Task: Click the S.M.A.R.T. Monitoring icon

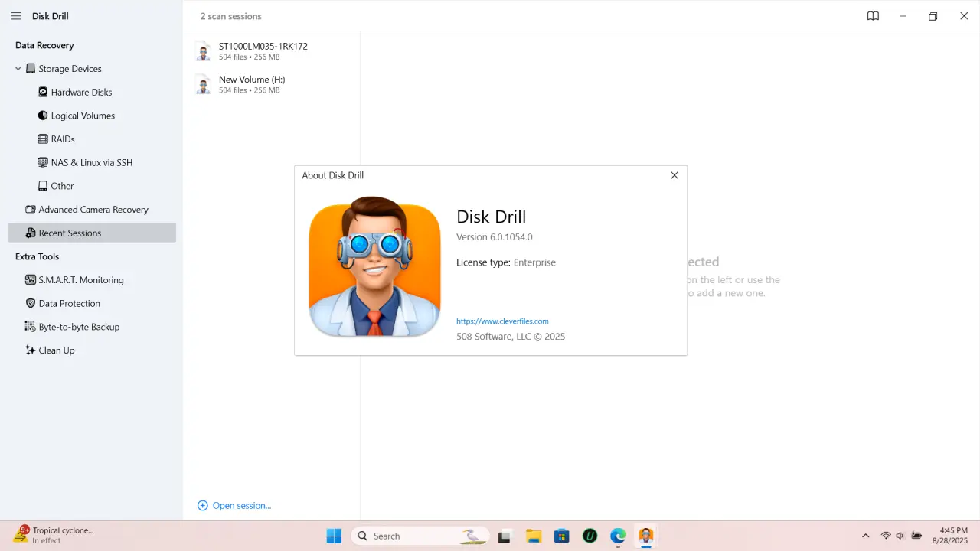Action: click(x=31, y=280)
